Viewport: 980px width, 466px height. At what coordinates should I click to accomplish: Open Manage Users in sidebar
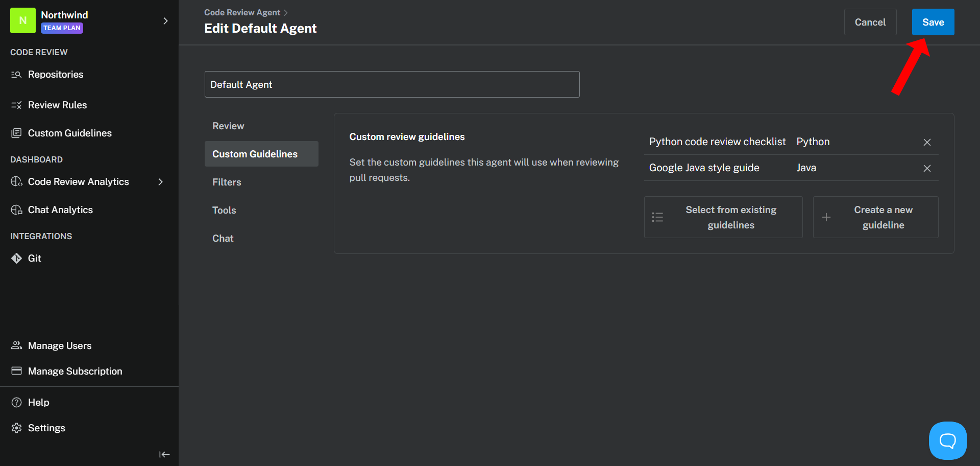pyautogui.click(x=59, y=345)
